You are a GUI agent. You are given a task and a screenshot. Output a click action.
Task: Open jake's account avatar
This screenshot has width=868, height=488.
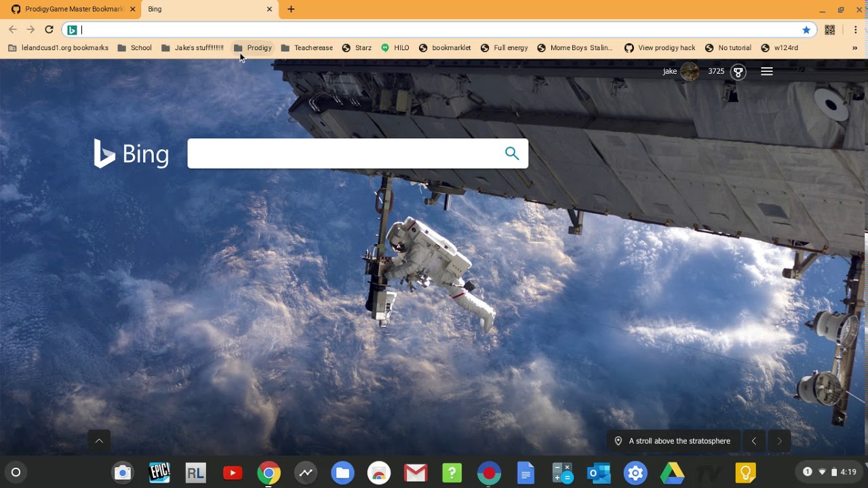[x=690, y=71]
